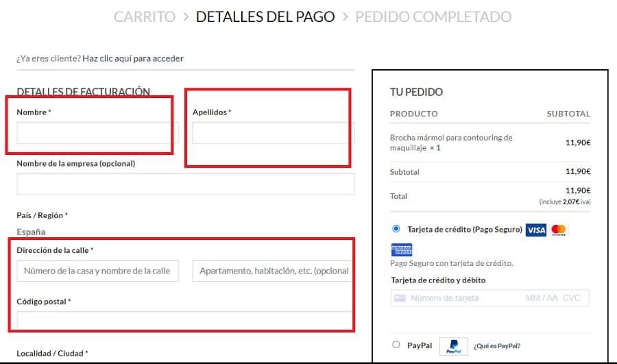The height and width of the screenshot is (364, 617).
Task: Click '(incluye 2,07€ iva)' tax note
Action: (x=565, y=202)
